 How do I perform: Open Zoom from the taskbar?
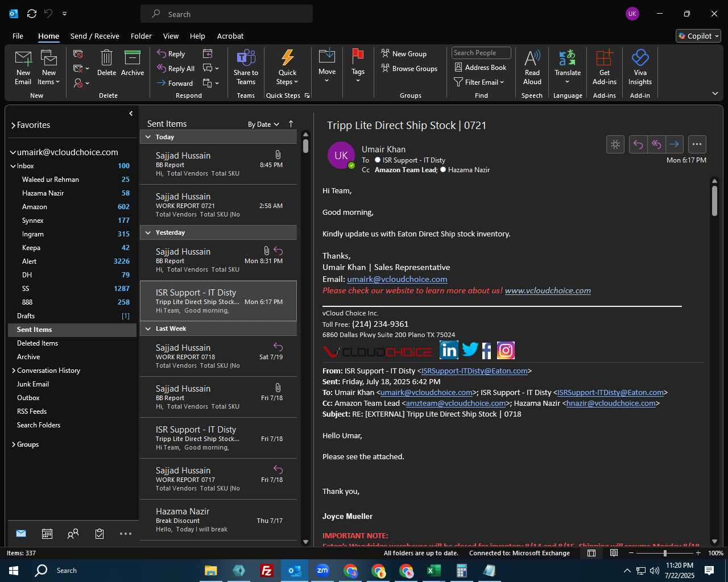click(x=322, y=570)
